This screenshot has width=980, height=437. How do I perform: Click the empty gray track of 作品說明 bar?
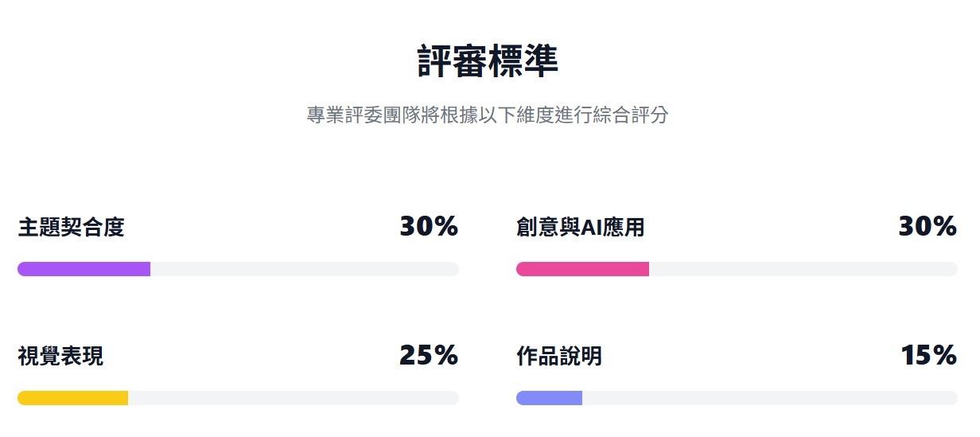tap(769, 398)
